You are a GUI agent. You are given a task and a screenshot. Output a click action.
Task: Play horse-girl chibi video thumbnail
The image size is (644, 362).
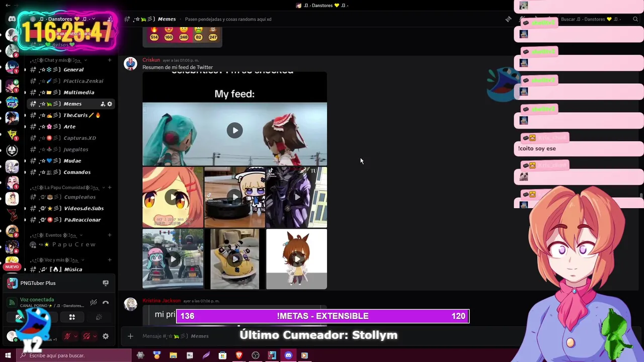pyautogui.click(x=296, y=259)
